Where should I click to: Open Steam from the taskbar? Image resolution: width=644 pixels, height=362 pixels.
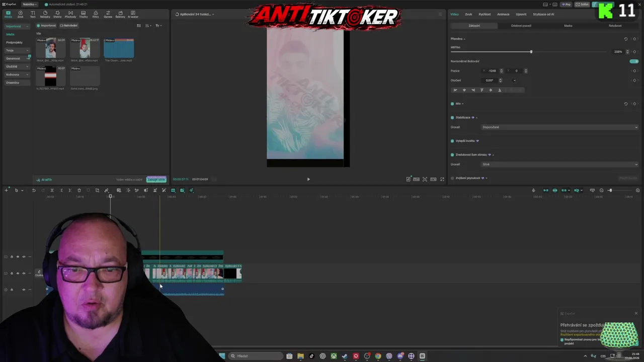point(345,356)
